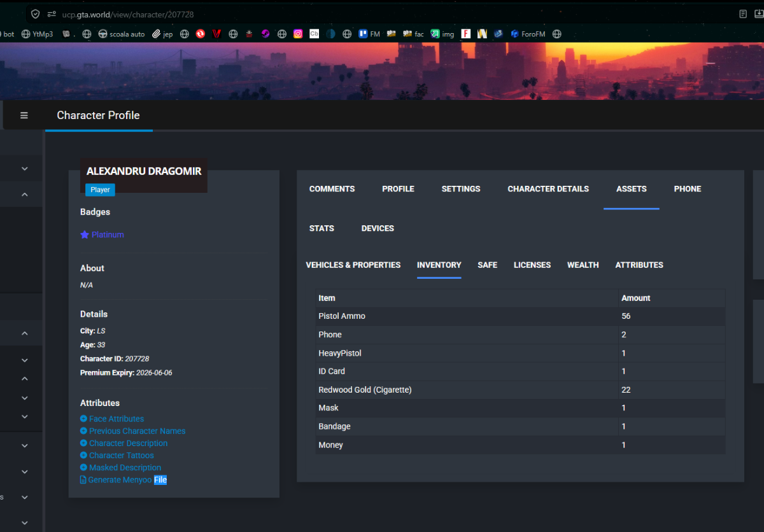Open the Licenses sub-tab
The width and height of the screenshot is (764, 532).
[x=532, y=265]
